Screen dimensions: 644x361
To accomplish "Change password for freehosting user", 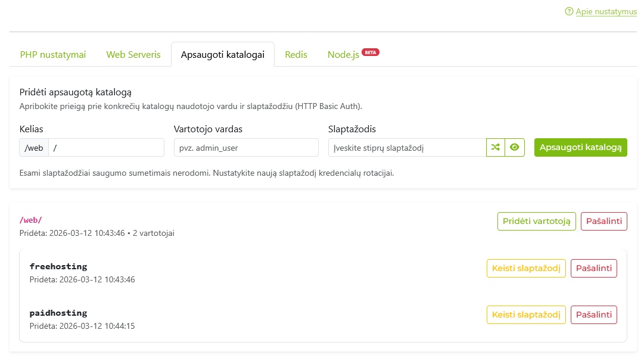I will 526,268.
